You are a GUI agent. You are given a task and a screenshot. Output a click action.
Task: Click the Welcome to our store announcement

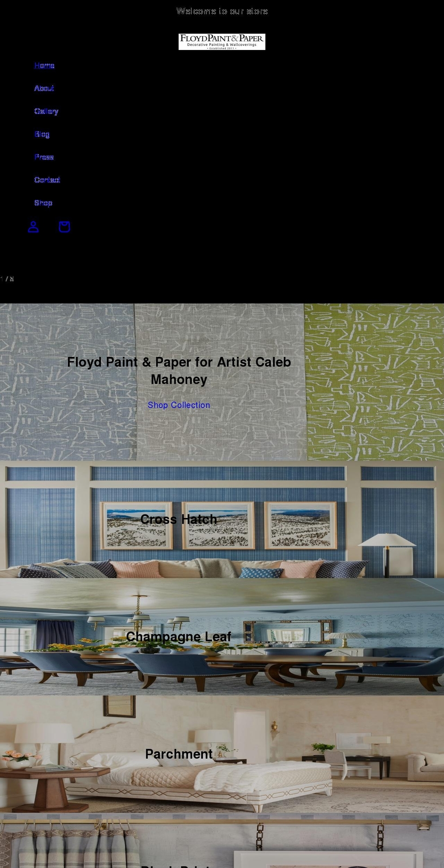222,11
